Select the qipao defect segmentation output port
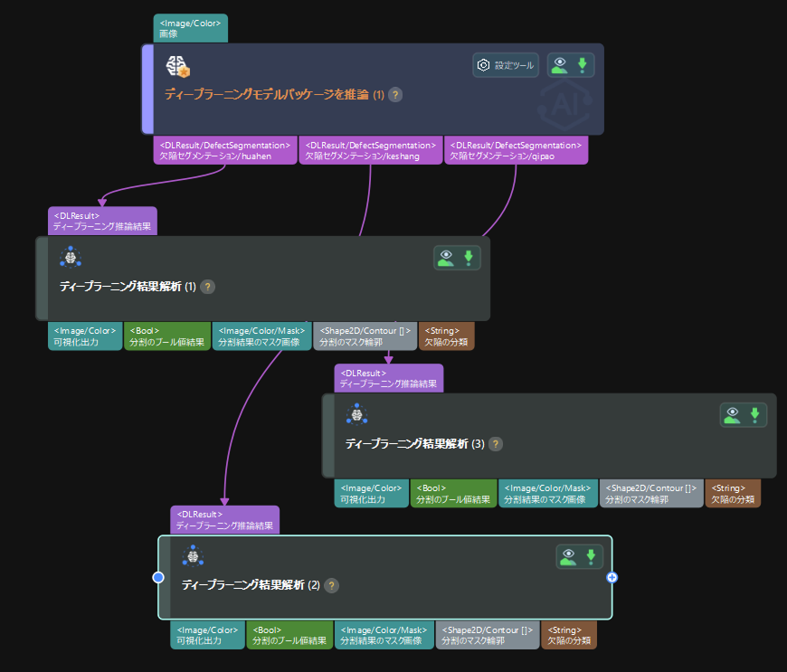This screenshot has width=787, height=672. point(516,150)
